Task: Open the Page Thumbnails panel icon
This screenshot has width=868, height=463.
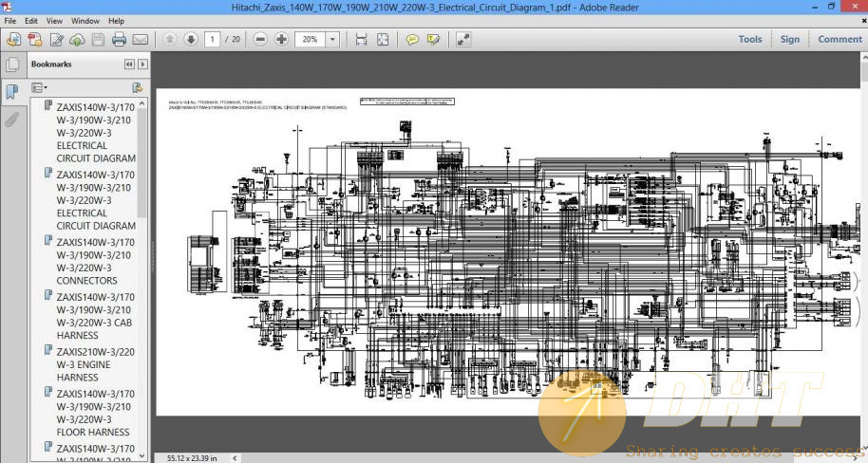Action: click(x=12, y=65)
